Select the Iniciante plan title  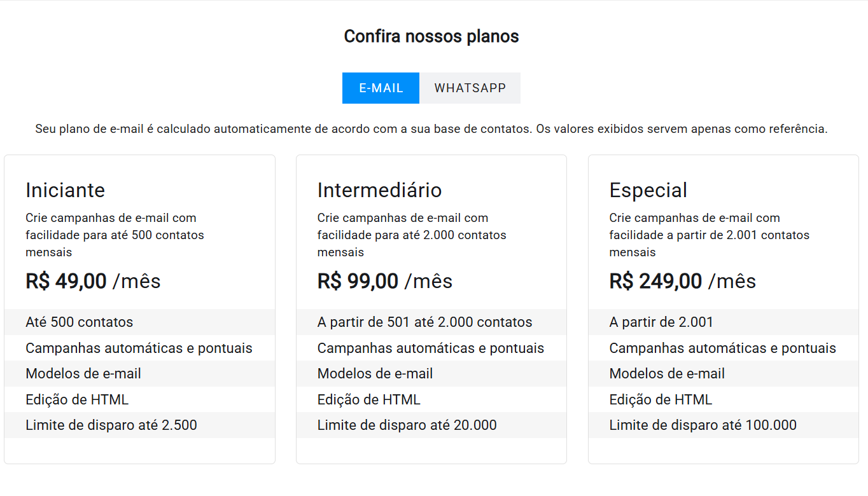66,190
